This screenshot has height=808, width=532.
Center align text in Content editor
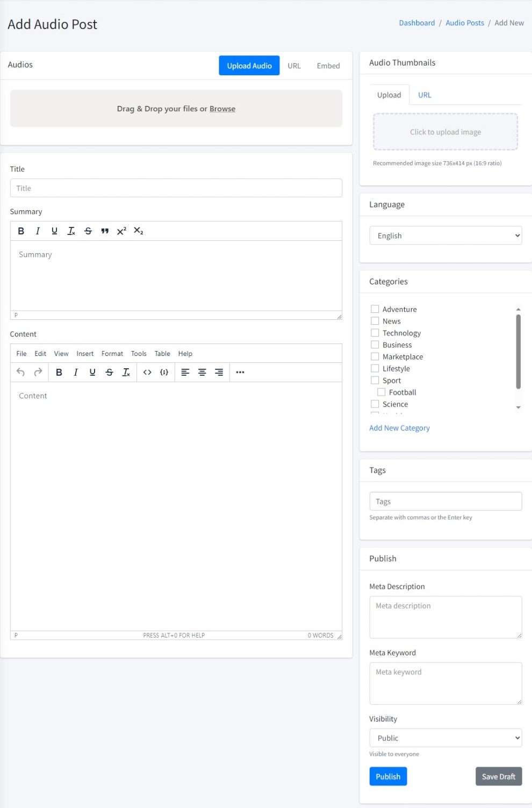pos(202,372)
